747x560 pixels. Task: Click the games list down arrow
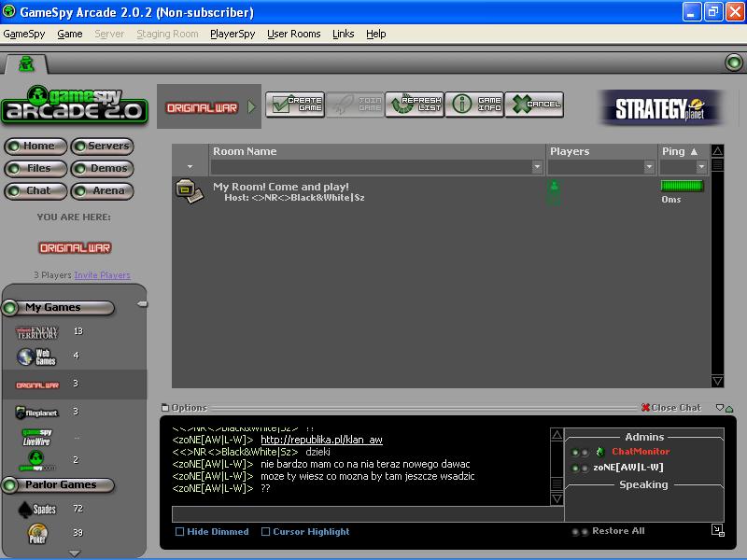click(x=75, y=553)
